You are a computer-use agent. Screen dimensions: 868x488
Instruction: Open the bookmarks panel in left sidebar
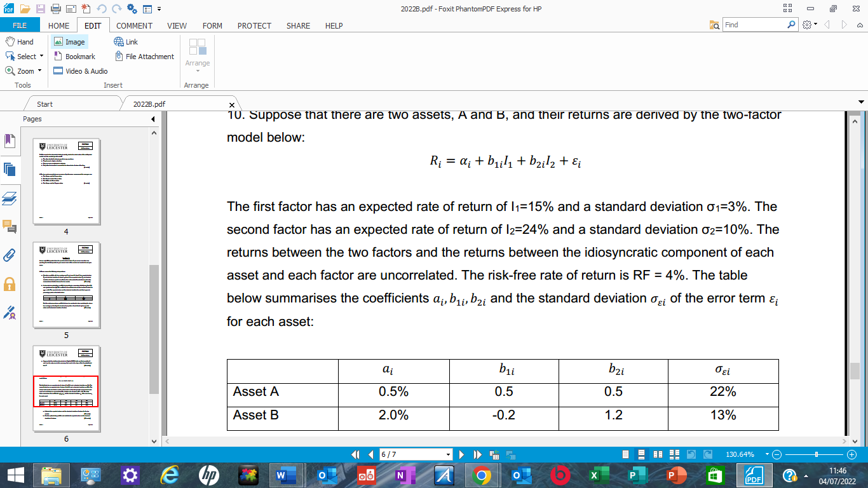(x=10, y=141)
